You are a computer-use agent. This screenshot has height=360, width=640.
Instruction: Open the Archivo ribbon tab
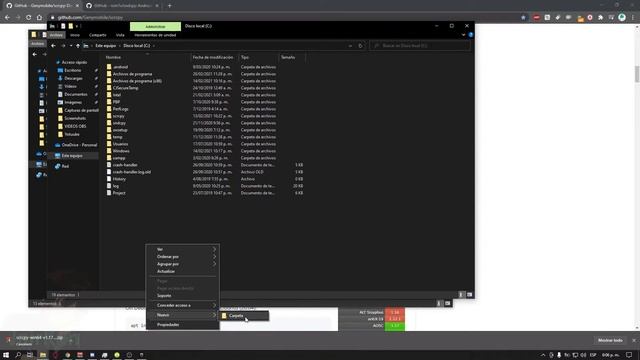point(56,35)
